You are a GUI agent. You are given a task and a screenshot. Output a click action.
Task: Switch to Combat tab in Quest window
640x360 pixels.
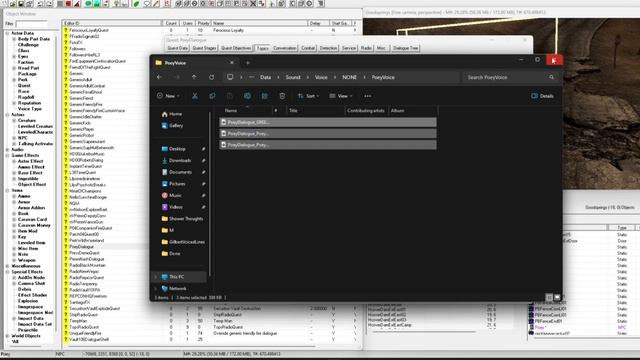click(x=308, y=48)
